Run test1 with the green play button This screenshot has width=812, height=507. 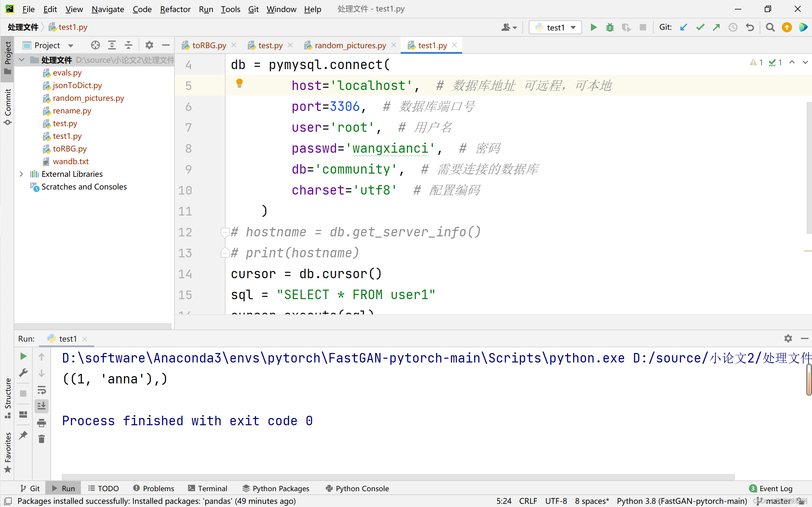coord(593,27)
